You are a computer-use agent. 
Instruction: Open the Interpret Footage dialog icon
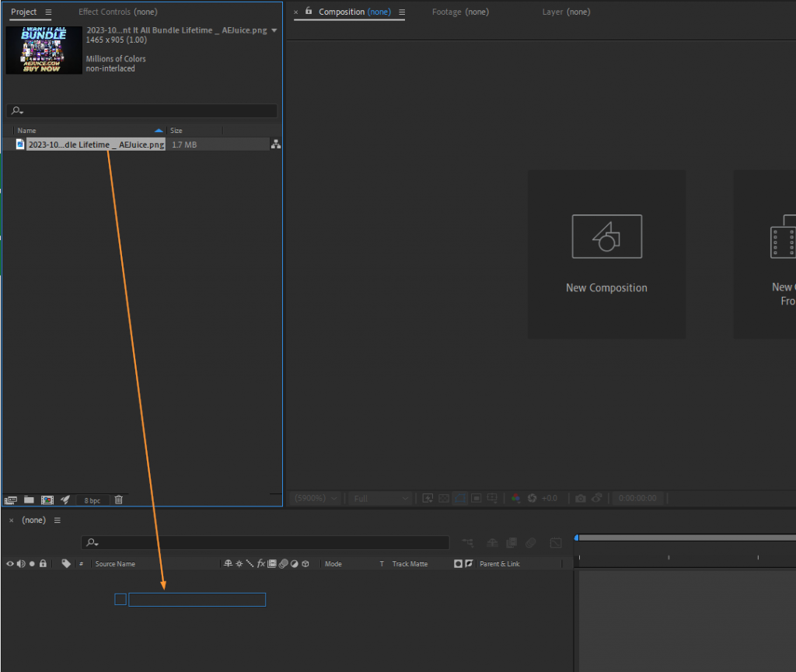pyautogui.click(x=12, y=500)
